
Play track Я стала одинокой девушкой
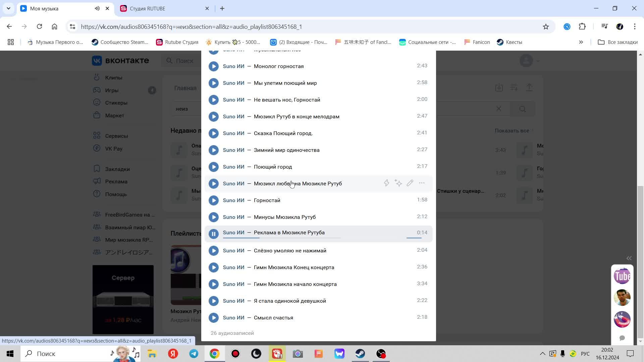[214, 301]
